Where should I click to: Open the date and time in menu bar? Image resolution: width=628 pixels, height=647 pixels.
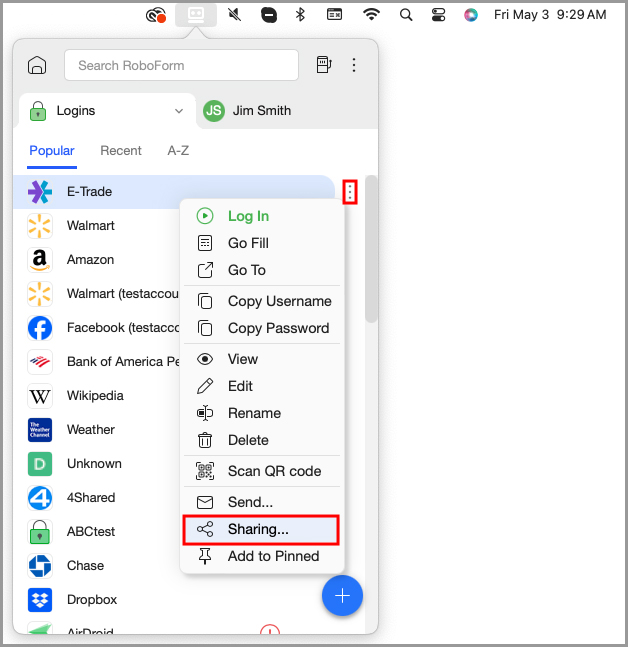550,15
